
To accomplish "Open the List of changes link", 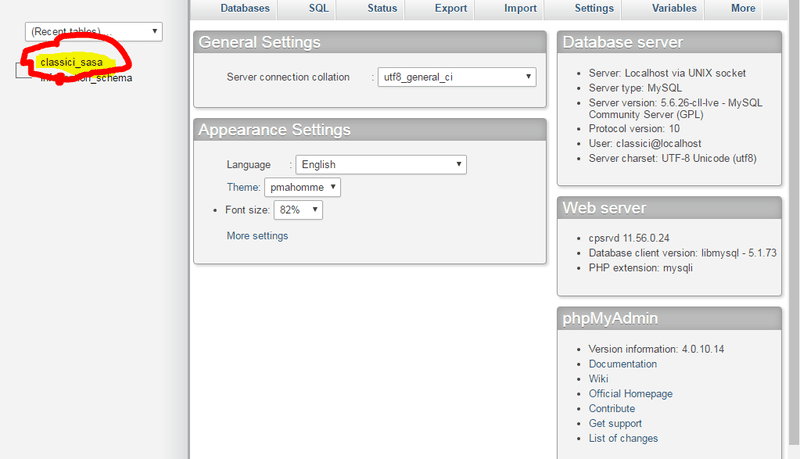I will point(623,438).
